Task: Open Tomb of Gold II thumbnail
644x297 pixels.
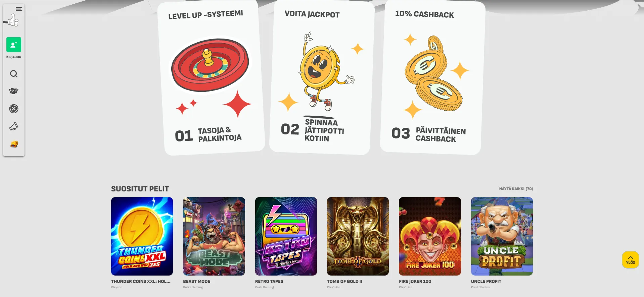Action: (x=358, y=236)
